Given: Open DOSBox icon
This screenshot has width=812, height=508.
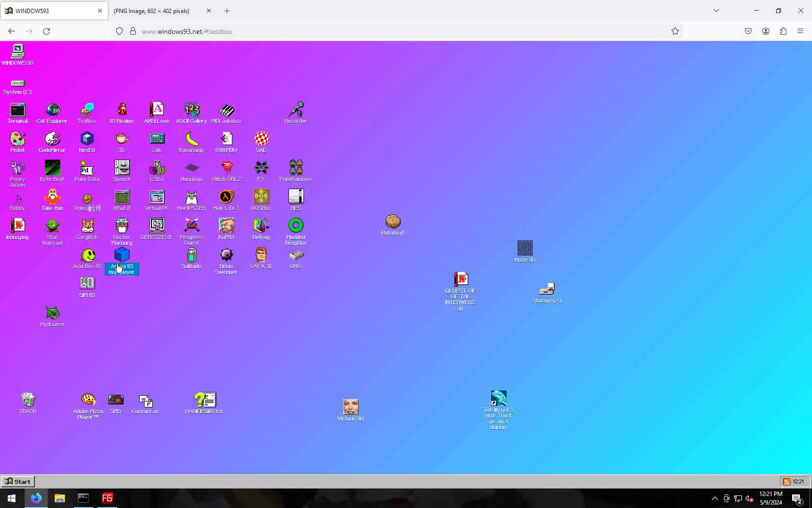Looking at the screenshot, I should 261,200.
